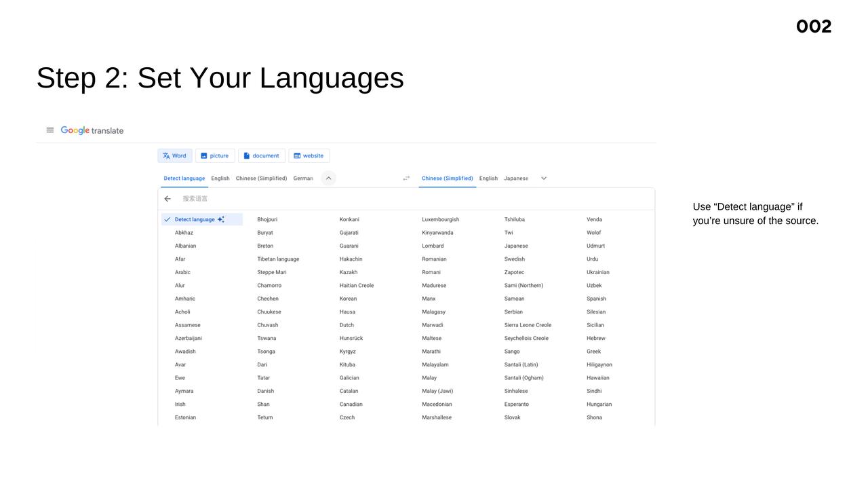
Task: Select checked Detect language list option
Action: tap(195, 220)
